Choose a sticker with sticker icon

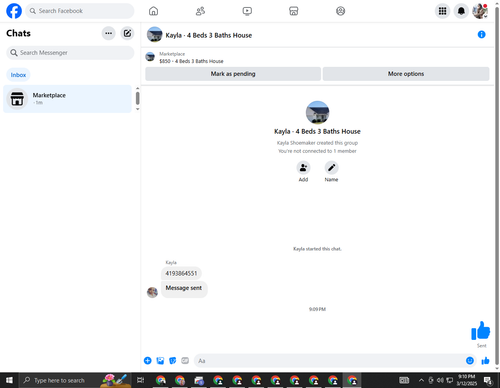(x=172, y=360)
